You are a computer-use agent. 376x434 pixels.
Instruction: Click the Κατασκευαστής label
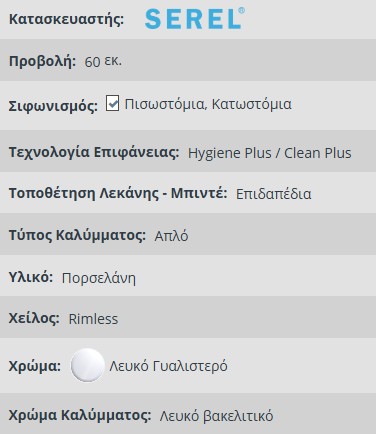pos(66,19)
